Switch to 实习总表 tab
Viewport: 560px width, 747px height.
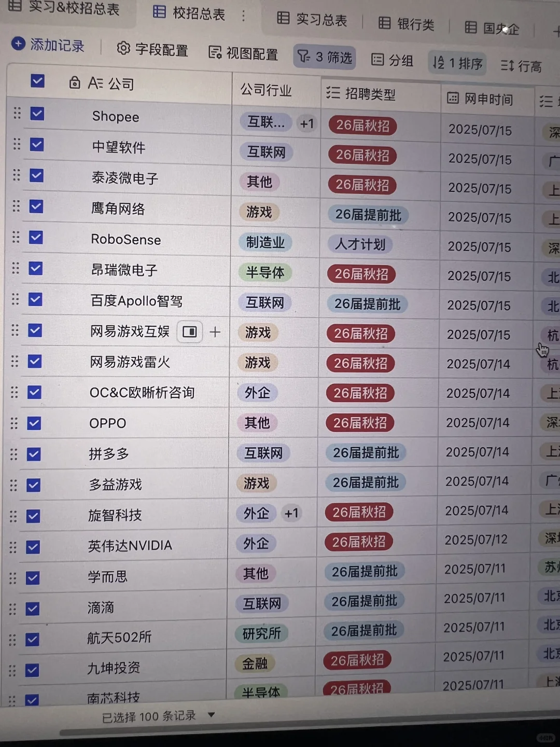click(312, 19)
